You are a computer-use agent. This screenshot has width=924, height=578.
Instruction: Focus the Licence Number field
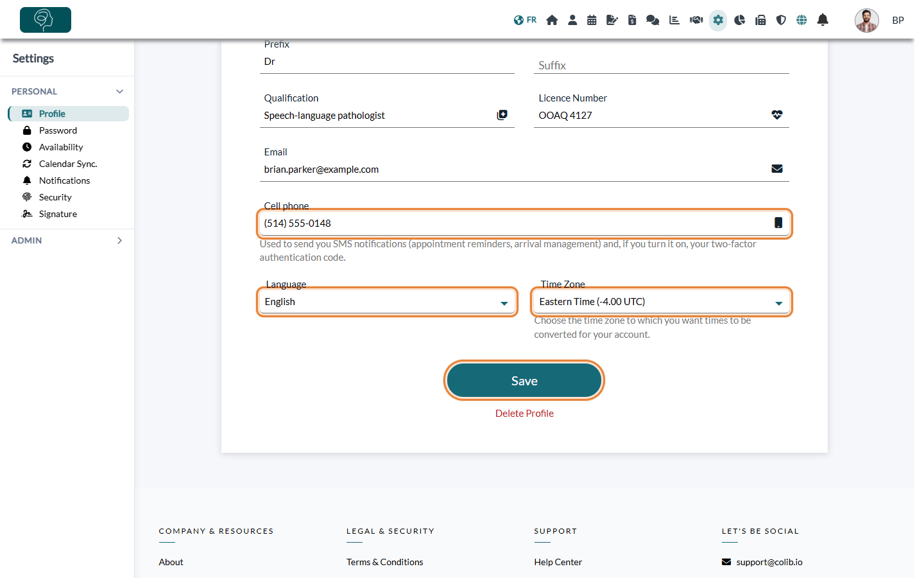click(662, 116)
